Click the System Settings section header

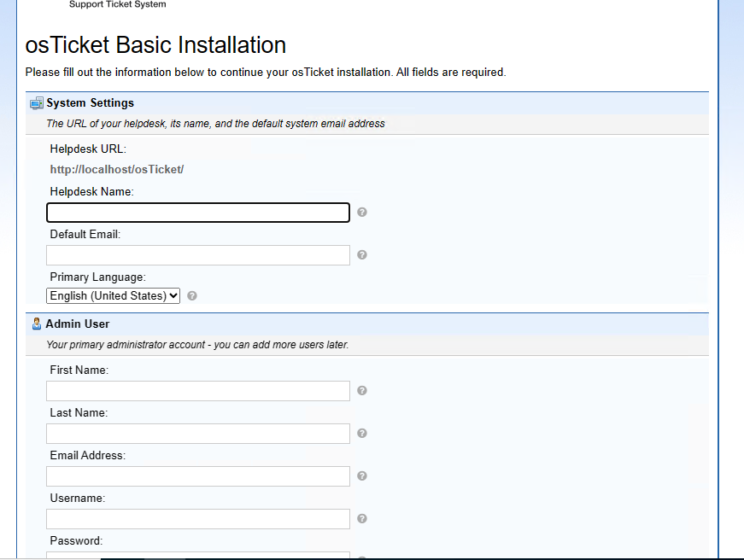click(90, 103)
